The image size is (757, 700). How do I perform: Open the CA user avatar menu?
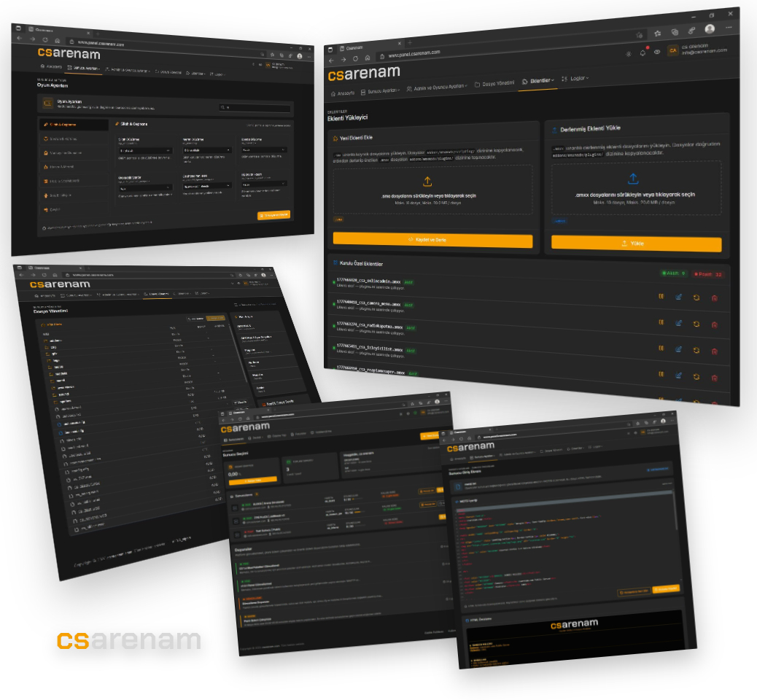[672, 50]
